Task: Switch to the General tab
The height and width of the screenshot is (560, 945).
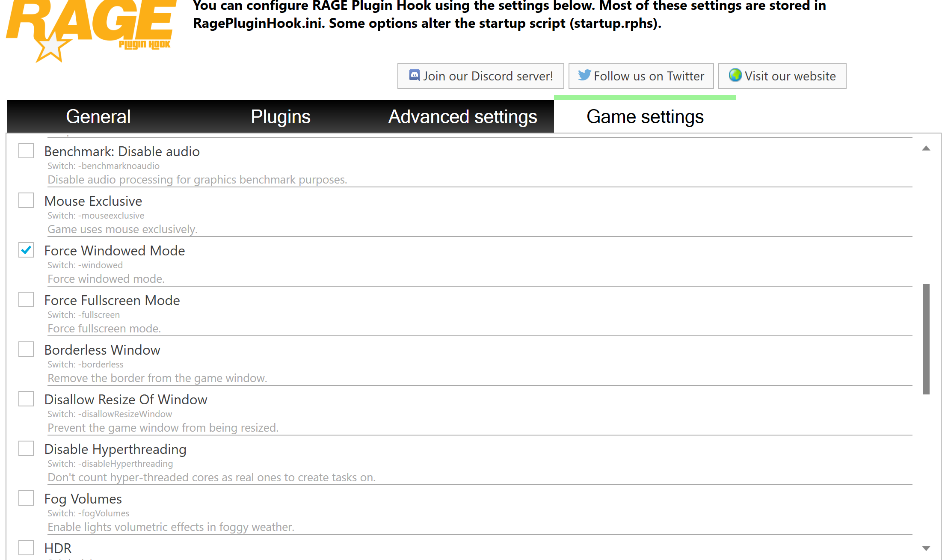Action: (x=98, y=117)
